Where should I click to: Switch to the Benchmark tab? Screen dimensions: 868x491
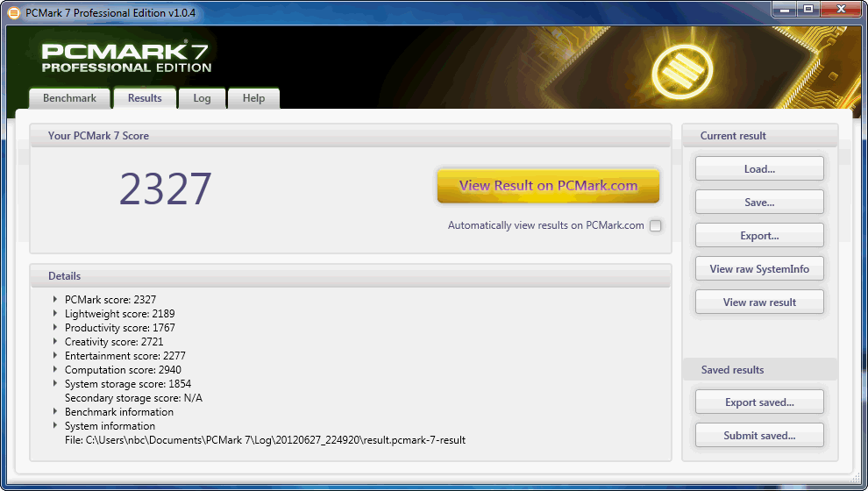click(x=69, y=98)
